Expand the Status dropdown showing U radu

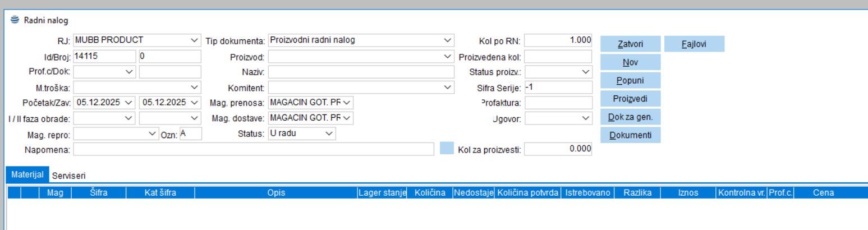click(329, 134)
